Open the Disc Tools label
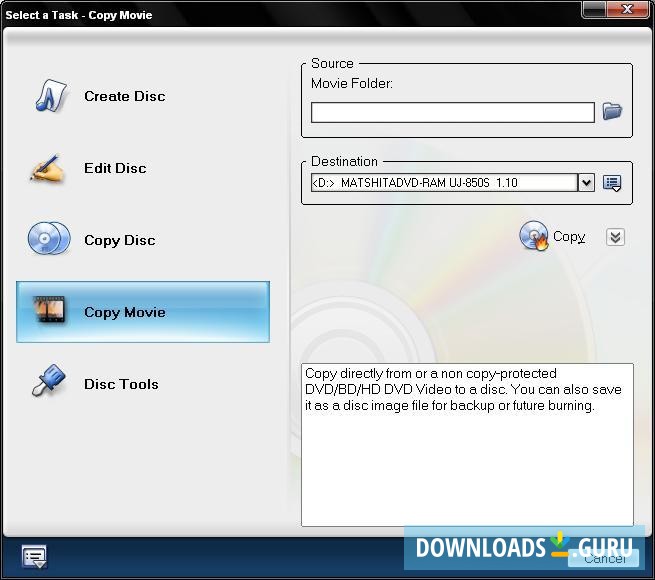 point(122,384)
